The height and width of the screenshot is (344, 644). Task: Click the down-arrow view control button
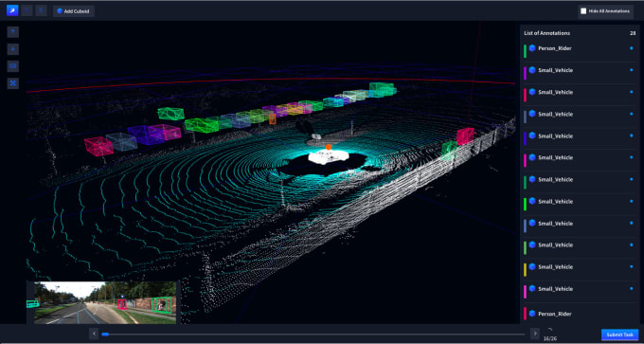point(13,49)
